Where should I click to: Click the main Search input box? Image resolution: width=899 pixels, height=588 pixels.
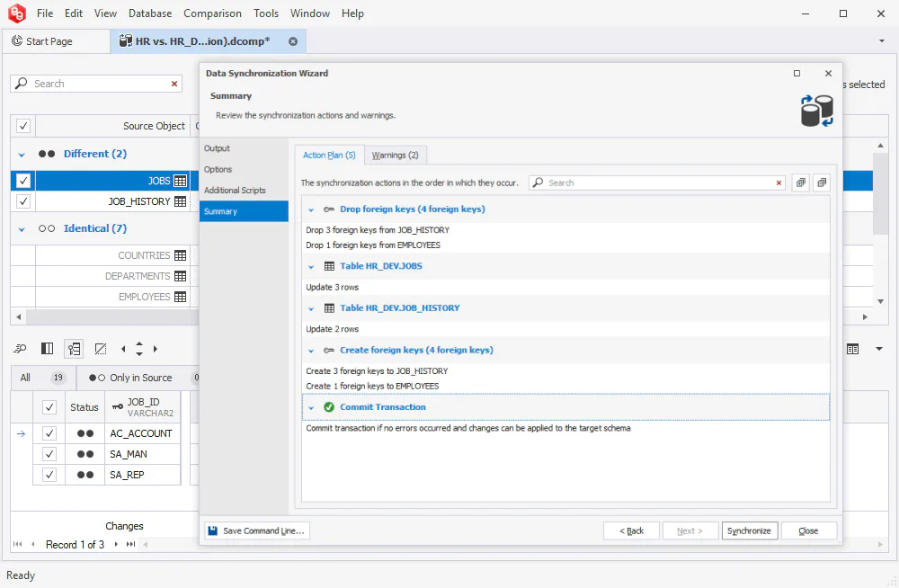click(96, 84)
